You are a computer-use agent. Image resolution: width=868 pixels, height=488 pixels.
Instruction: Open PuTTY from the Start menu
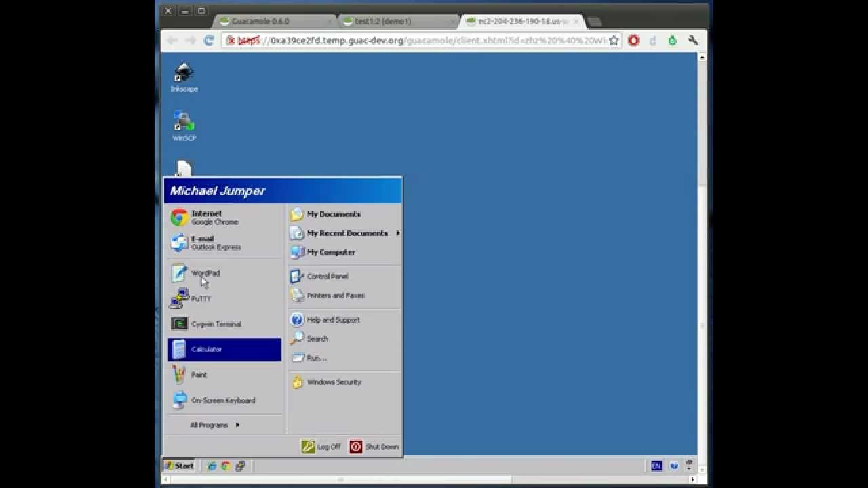(224, 298)
